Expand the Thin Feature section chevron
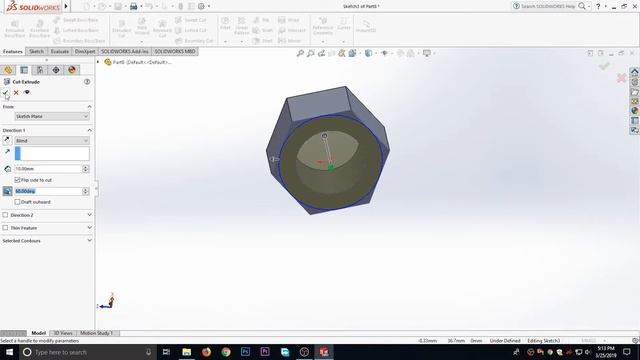The height and width of the screenshot is (360, 640). pyautogui.click(x=89, y=228)
